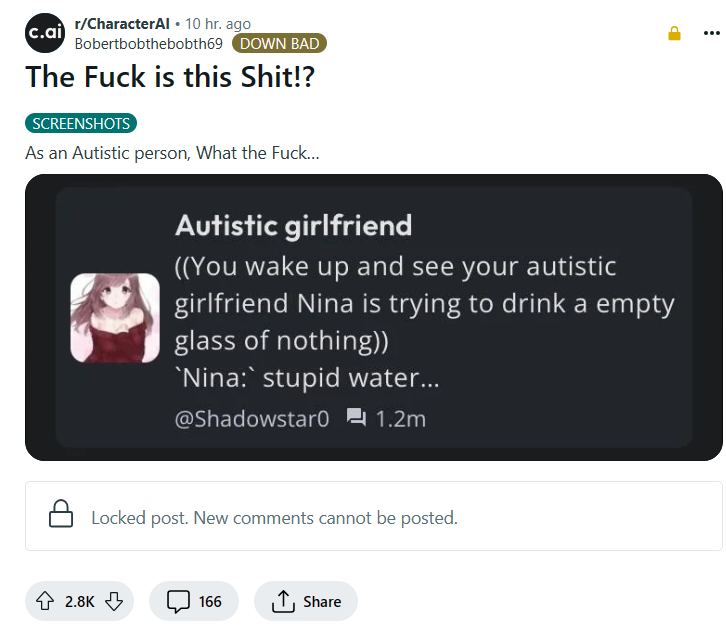Screen dimensions: 726x637
Task: Click the Share button
Action: (305, 601)
